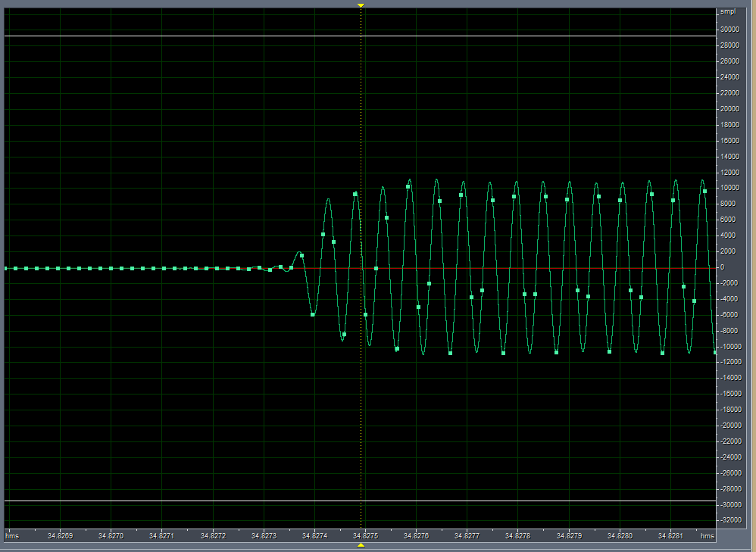The height and width of the screenshot is (552, 756).
Task: Click the smpl label atop the amplitude scale
Action: click(x=728, y=11)
